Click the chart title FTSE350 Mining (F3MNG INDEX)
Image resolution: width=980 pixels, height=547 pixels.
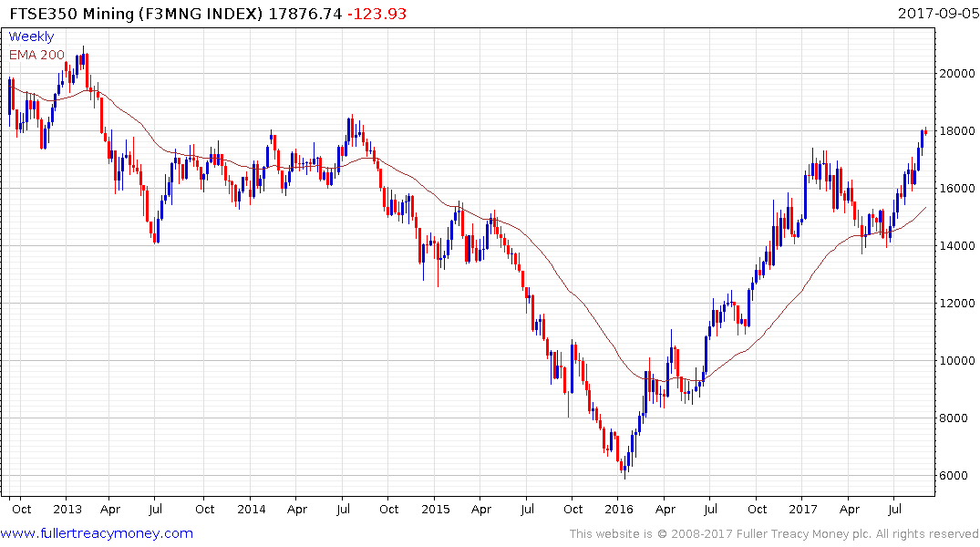click(136, 14)
